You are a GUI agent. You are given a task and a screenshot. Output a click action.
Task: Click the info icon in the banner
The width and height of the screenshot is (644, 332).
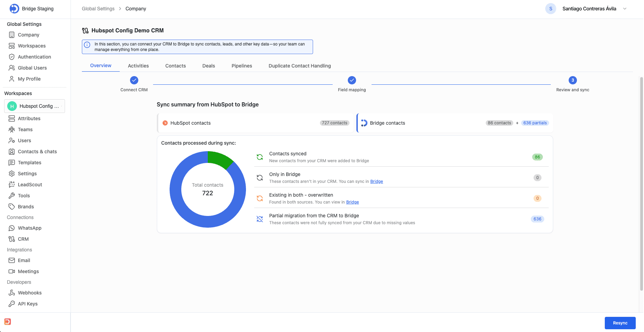87,45
